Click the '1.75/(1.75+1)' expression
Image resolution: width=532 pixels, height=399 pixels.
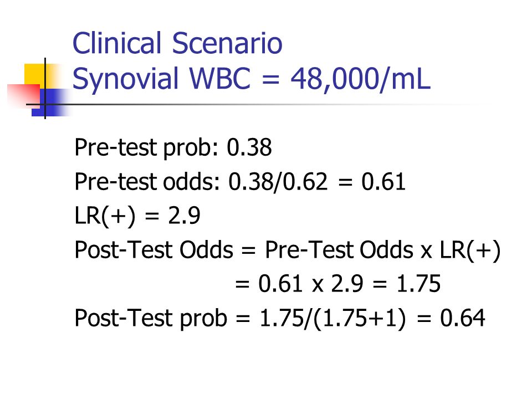point(333,318)
